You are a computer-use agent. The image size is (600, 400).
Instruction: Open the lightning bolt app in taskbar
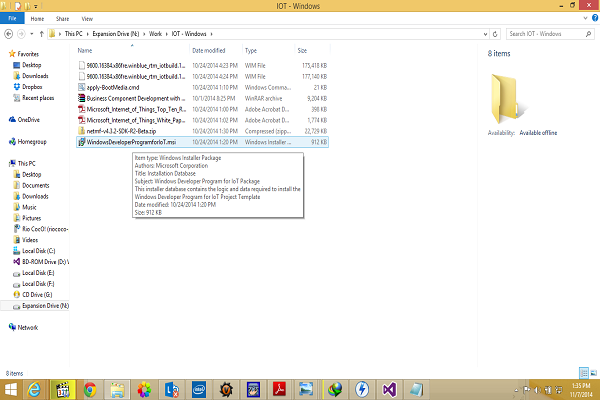click(362, 390)
